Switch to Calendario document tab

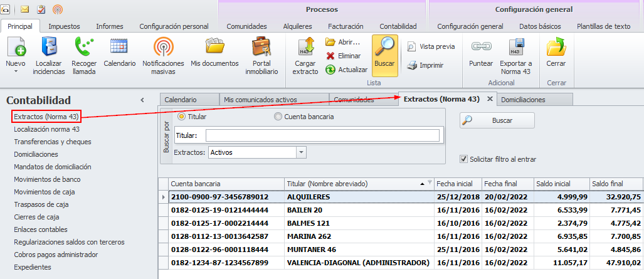tap(189, 100)
